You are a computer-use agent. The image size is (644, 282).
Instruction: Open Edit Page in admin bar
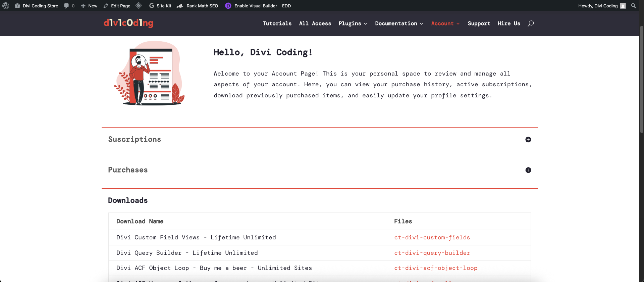[117, 6]
